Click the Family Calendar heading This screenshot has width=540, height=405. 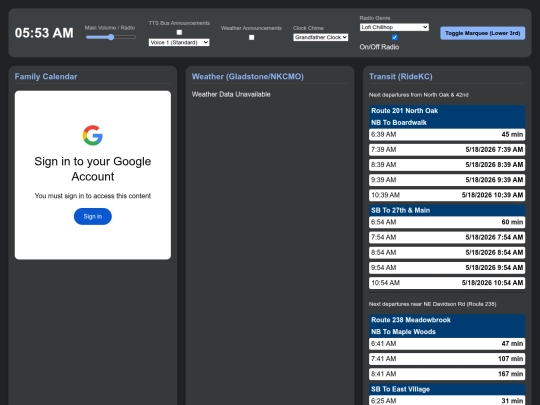[x=46, y=76]
